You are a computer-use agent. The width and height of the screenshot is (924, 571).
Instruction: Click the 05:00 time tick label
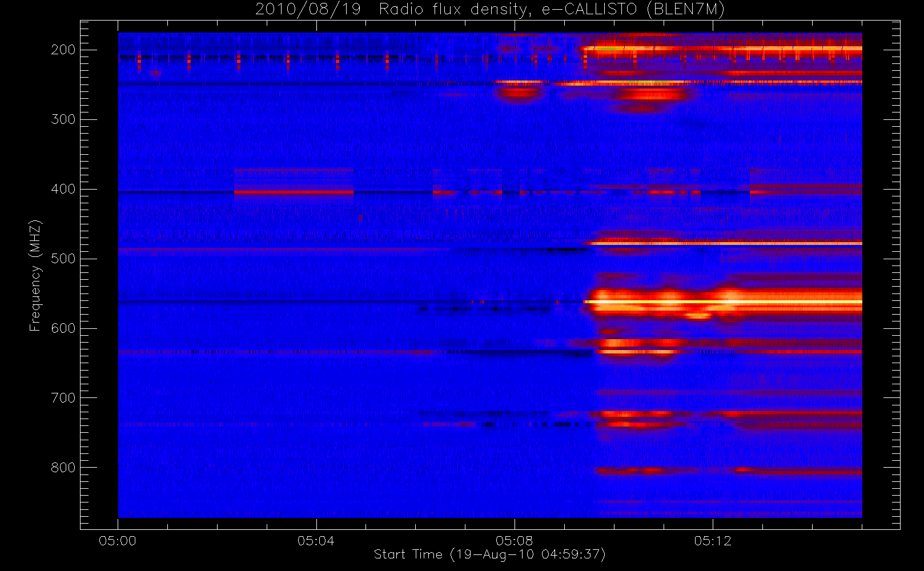118,541
